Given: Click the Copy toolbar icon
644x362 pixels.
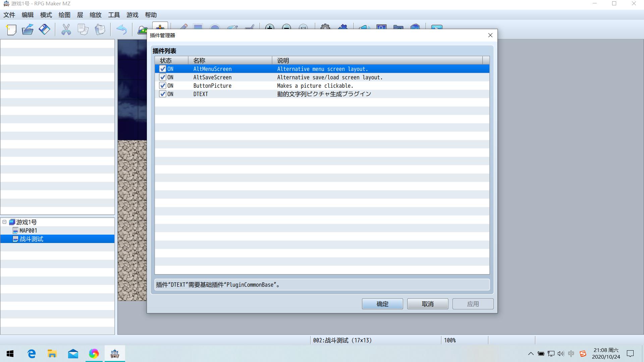Looking at the screenshot, I should click(x=83, y=30).
